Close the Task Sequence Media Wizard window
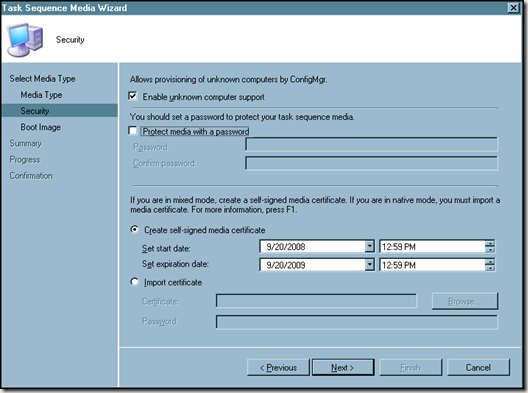The width and height of the screenshot is (528, 393). pyautogui.click(x=513, y=7)
